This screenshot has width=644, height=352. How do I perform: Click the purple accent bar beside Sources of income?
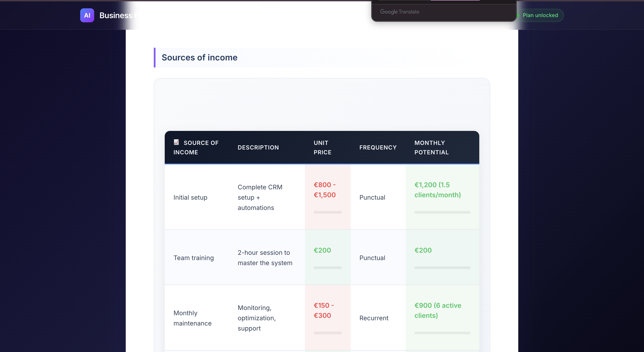(x=155, y=58)
